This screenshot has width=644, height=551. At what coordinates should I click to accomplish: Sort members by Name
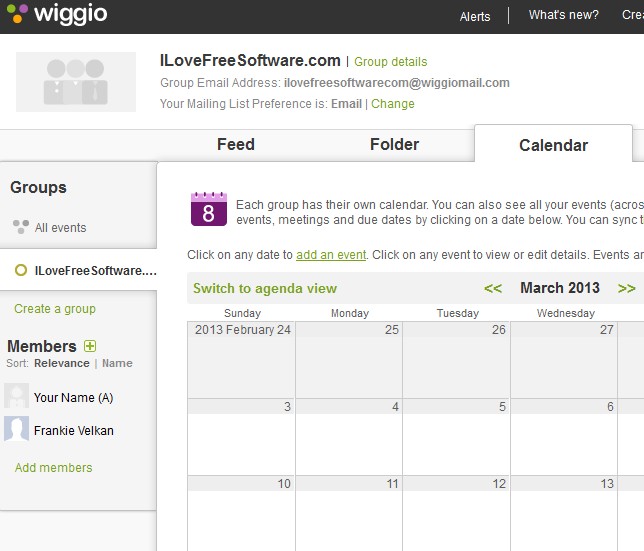(x=117, y=364)
